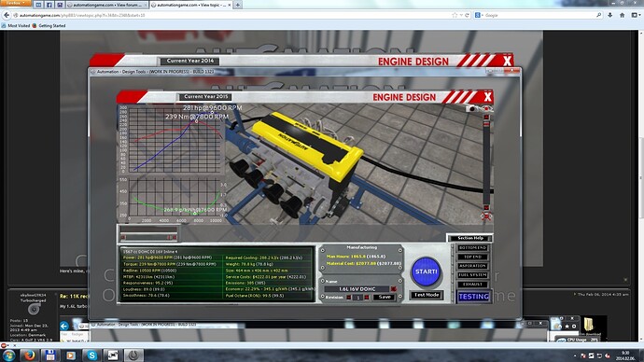This screenshot has width=644, height=362.
Task: Click the Facebook pinned tab icon
Action: pos(49,5)
